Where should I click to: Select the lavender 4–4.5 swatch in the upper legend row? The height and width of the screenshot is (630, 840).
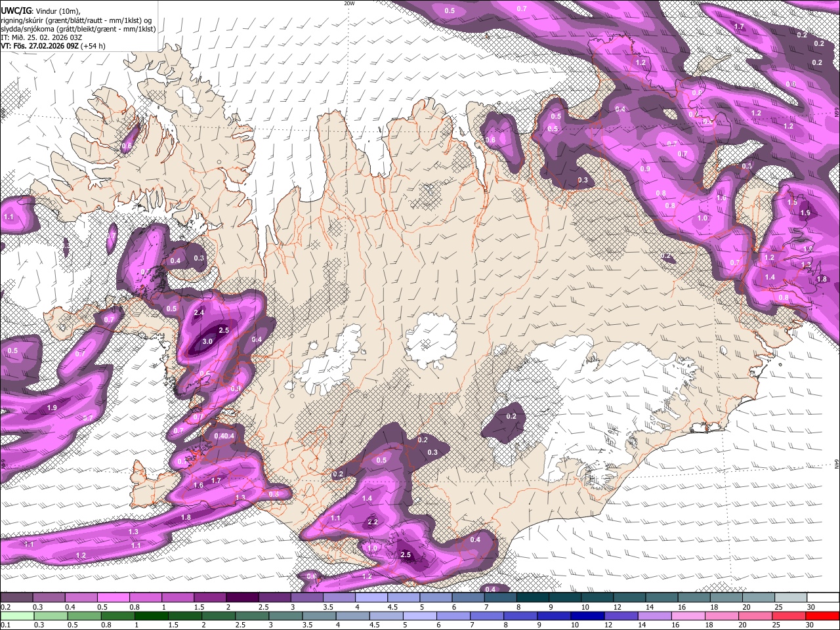pyautogui.click(x=371, y=598)
